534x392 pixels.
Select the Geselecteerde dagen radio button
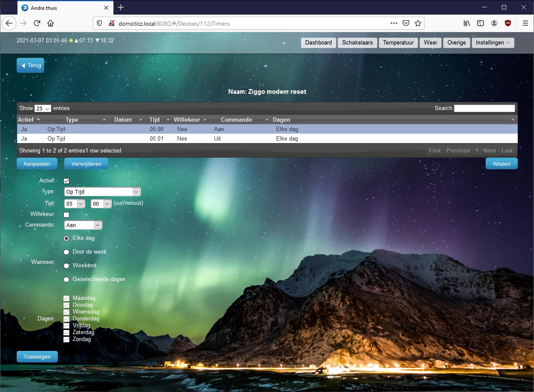point(66,279)
